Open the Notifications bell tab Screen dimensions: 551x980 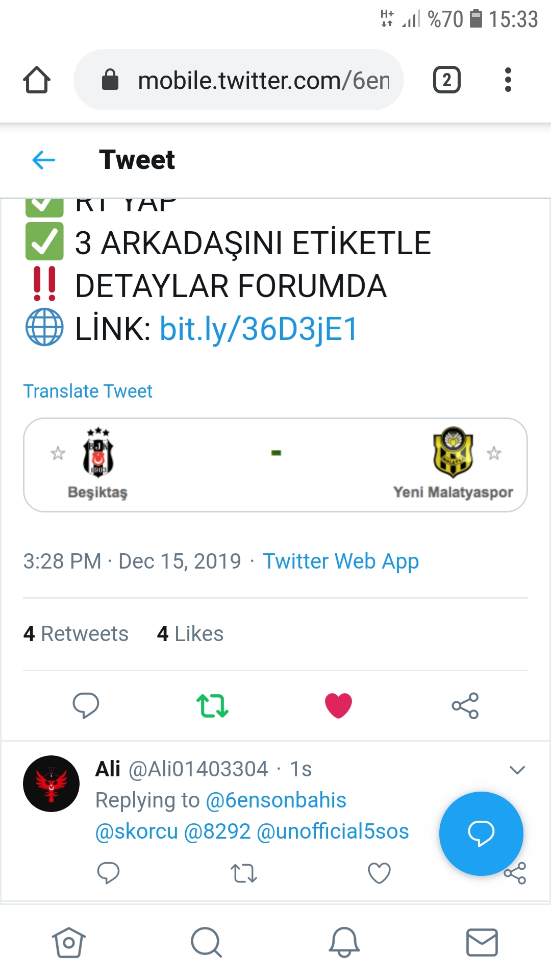click(344, 942)
